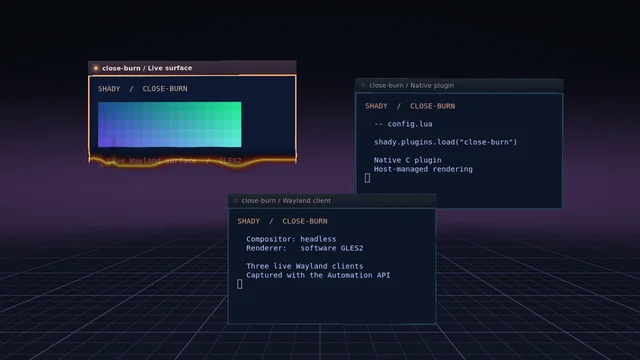Click the burning 'Live Wayland surface / GLES2' text
Viewport: 640px width, 360px height.
tap(174, 161)
